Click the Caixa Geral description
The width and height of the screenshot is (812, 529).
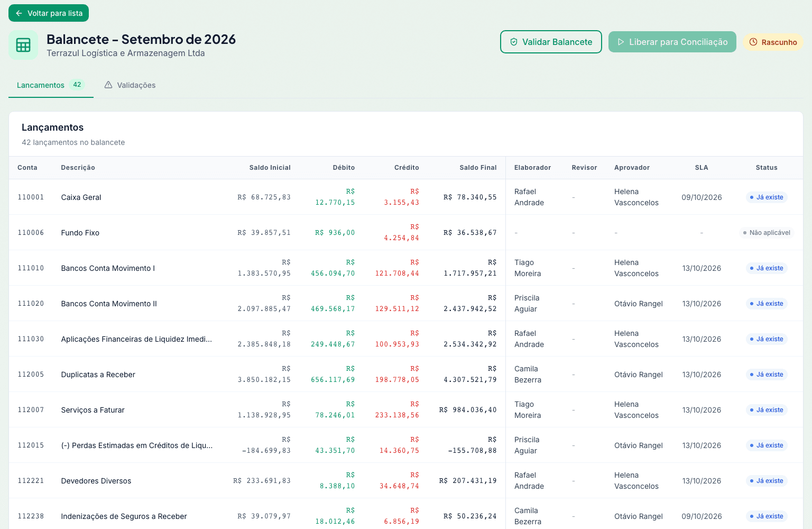point(81,197)
